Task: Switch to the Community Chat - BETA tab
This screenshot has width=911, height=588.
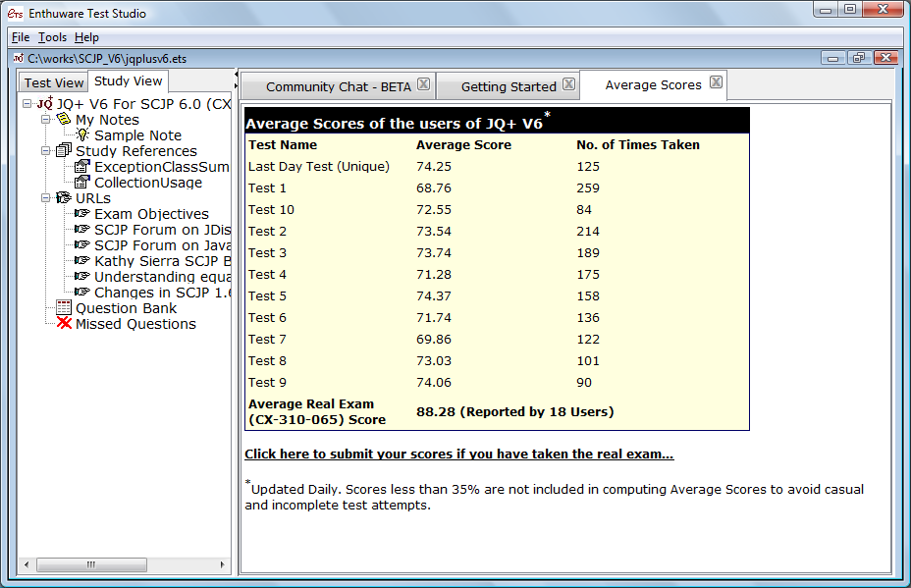Action: point(338,86)
